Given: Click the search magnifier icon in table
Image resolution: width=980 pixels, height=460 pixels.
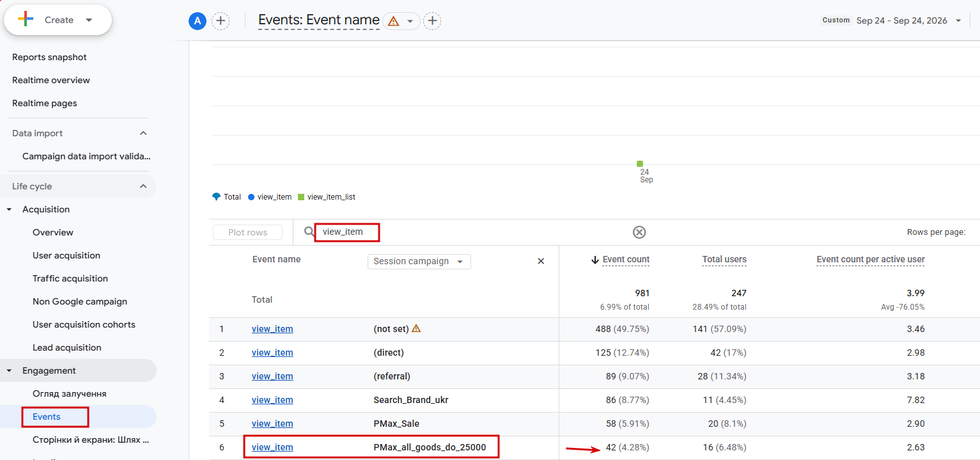Looking at the screenshot, I should click(x=309, y=232).
